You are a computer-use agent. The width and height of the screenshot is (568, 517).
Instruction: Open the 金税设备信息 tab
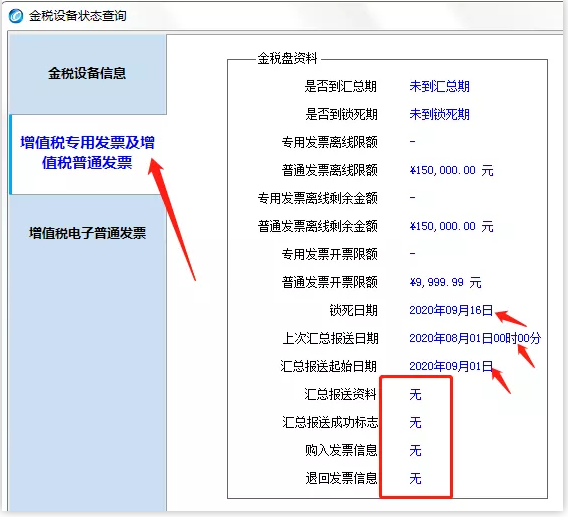click(87, 73)
